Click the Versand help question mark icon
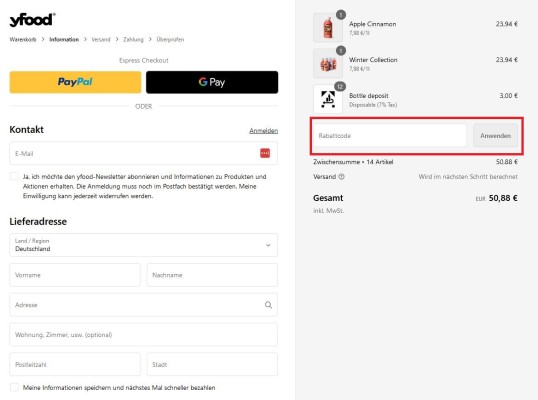Image resolution: width=538 pixels, height=400 pixels. [x=341, y=177]
